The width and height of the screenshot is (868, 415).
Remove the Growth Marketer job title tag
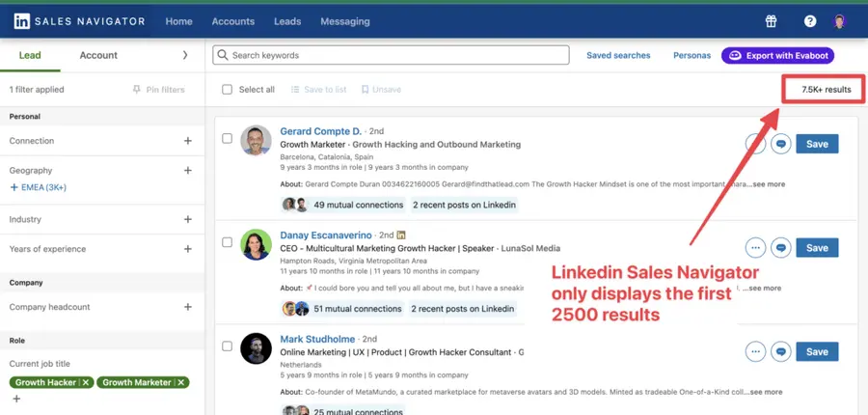pyautogui.click(x=180, y=382)
